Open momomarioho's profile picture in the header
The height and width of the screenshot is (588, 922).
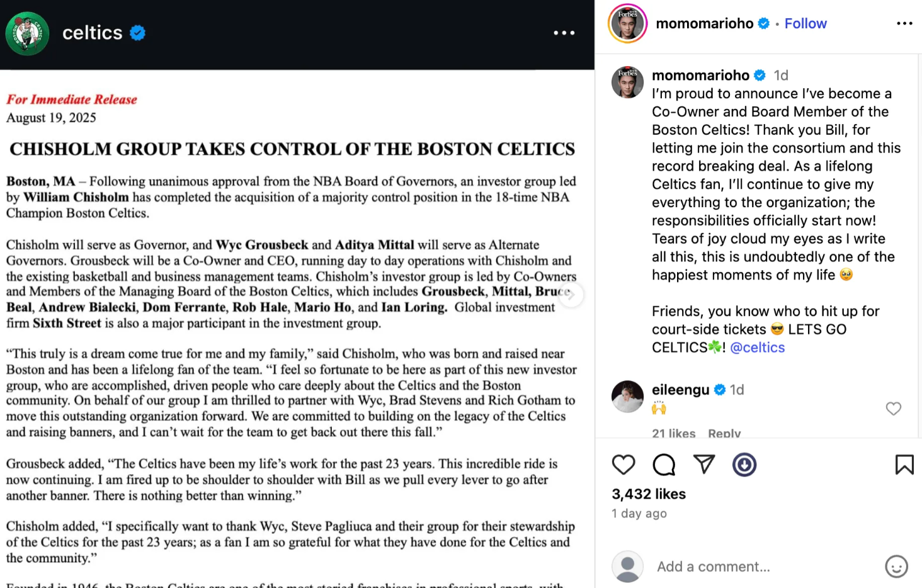pyautogui.click(x=628, y=24)
